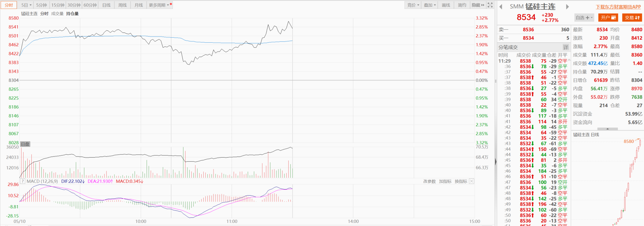Click the 持仓量 70.29万 value

point(599,72)
